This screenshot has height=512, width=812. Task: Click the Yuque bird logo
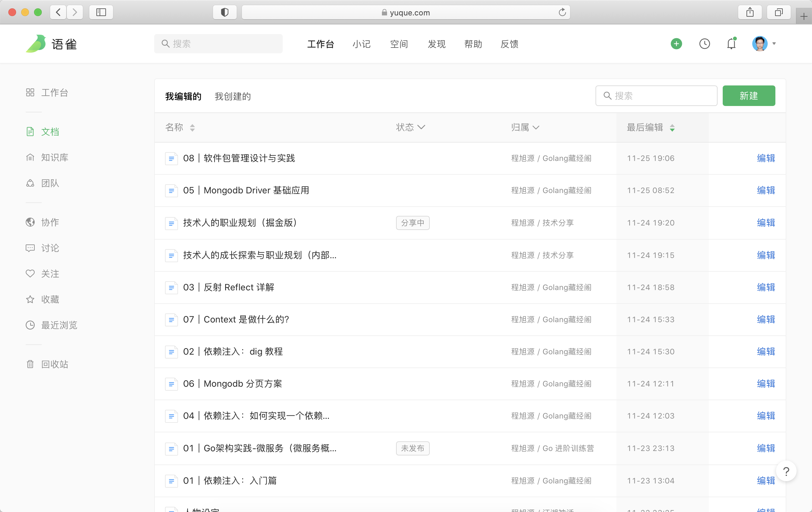pyautogui.click(x=36, y=44)
